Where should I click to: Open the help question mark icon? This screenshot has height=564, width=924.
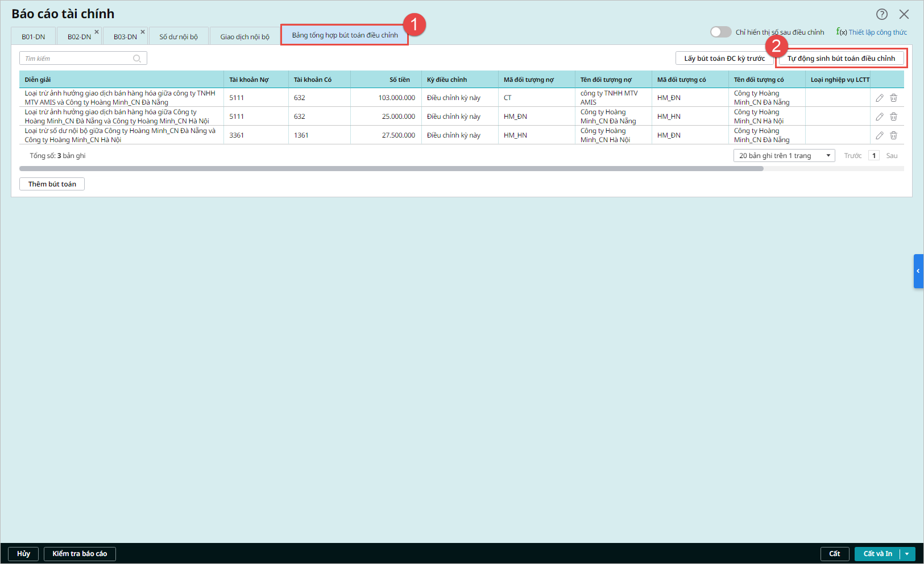[x=881, y=14]
